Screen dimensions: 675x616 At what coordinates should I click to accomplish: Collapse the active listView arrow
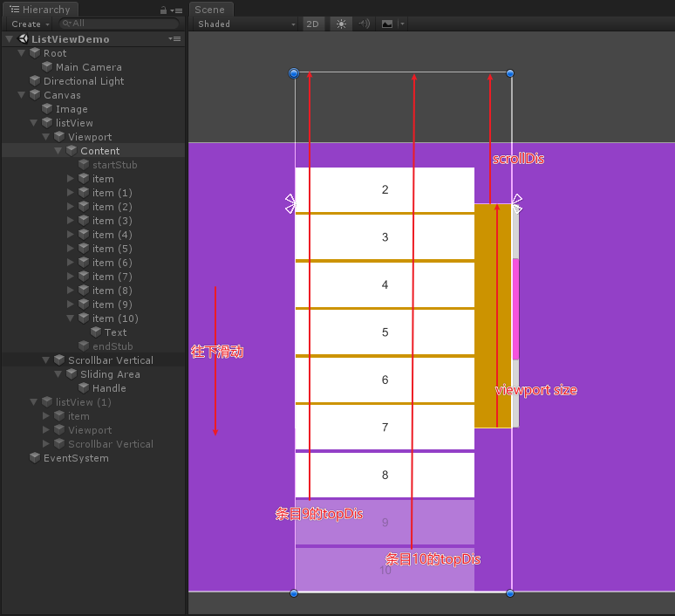tap(34, 123)
